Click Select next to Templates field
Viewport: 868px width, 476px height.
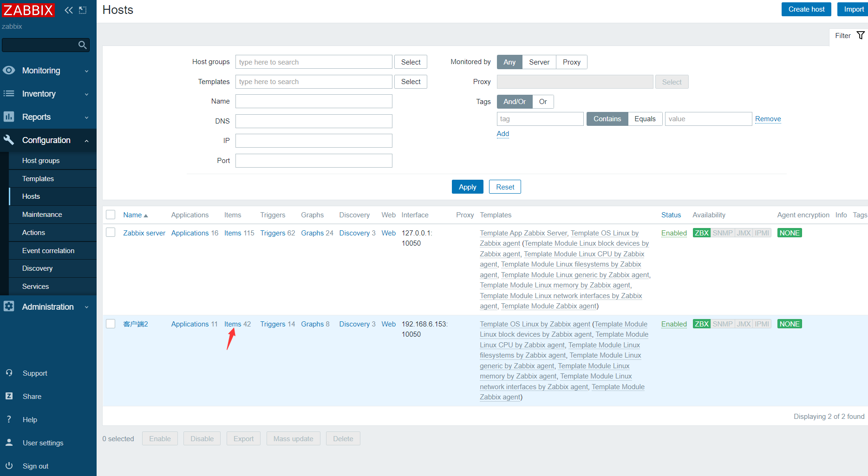(411, 82)
